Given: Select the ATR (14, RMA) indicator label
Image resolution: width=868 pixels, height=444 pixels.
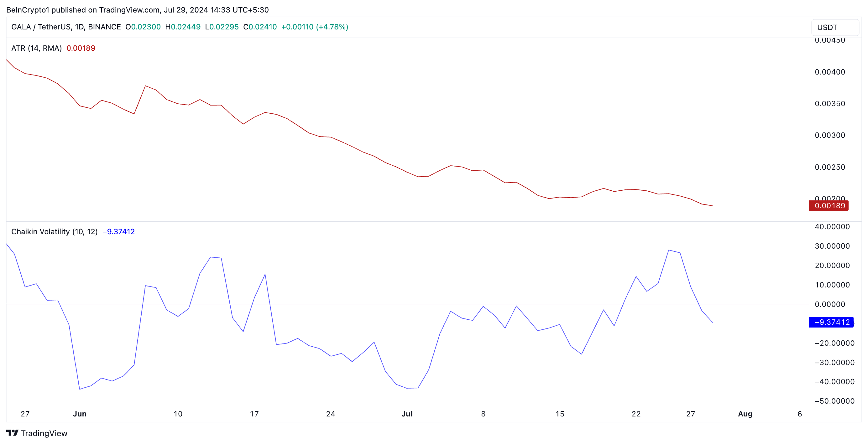Looking at the screenshot, I should pyautogui.click(x=36, y=48).
